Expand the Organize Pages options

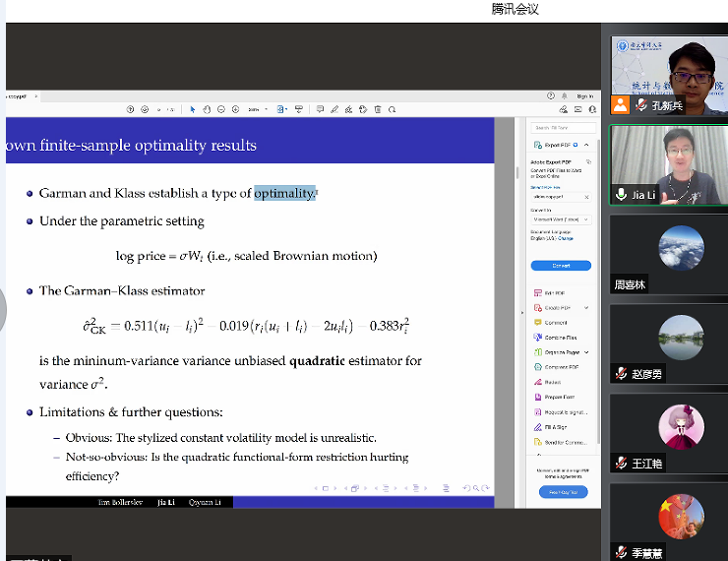(x=586, y=351)
